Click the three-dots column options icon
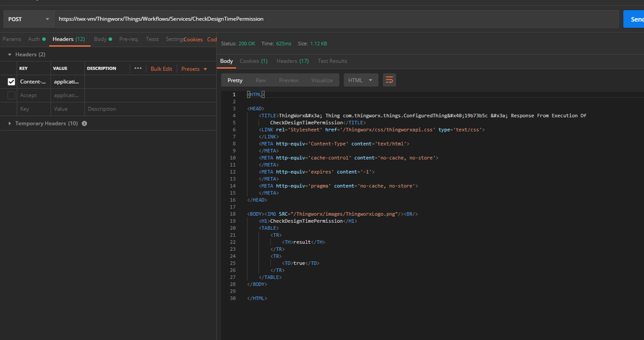 [x=138, y=68]
